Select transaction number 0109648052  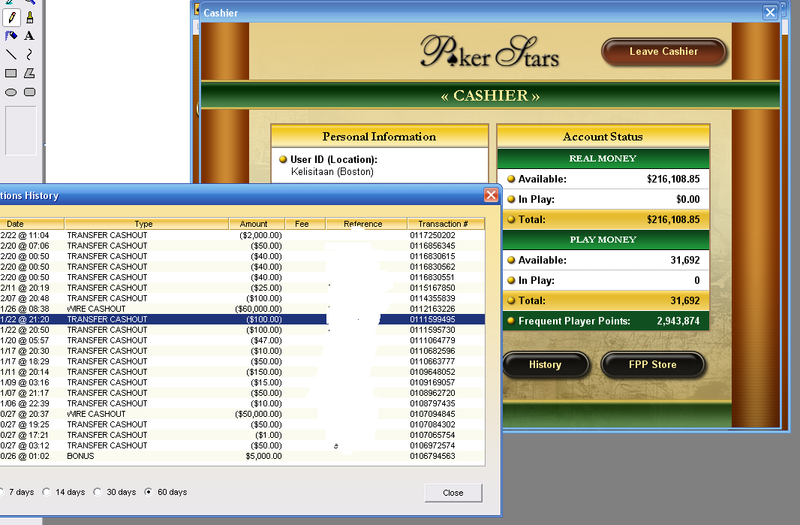click(x=433, y=372)
